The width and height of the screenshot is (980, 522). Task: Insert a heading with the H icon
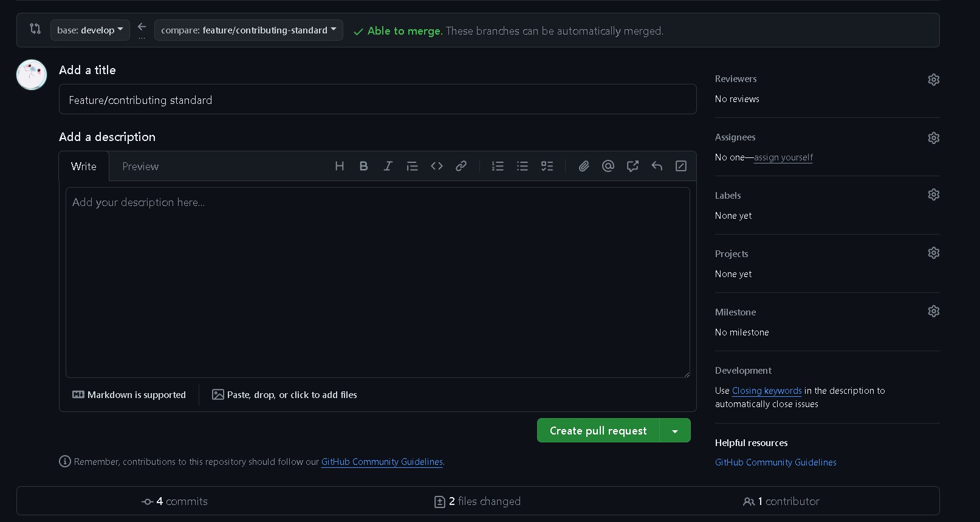pos(340,166)
